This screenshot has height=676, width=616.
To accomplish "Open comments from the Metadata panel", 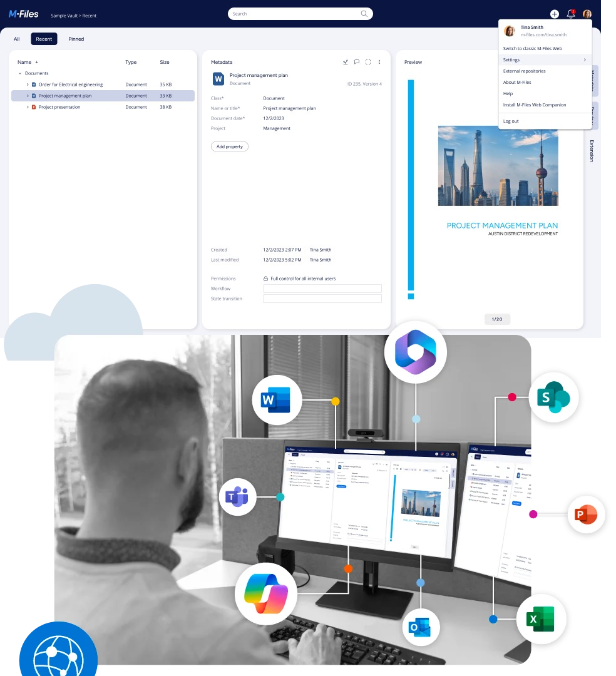I will 356,62.
